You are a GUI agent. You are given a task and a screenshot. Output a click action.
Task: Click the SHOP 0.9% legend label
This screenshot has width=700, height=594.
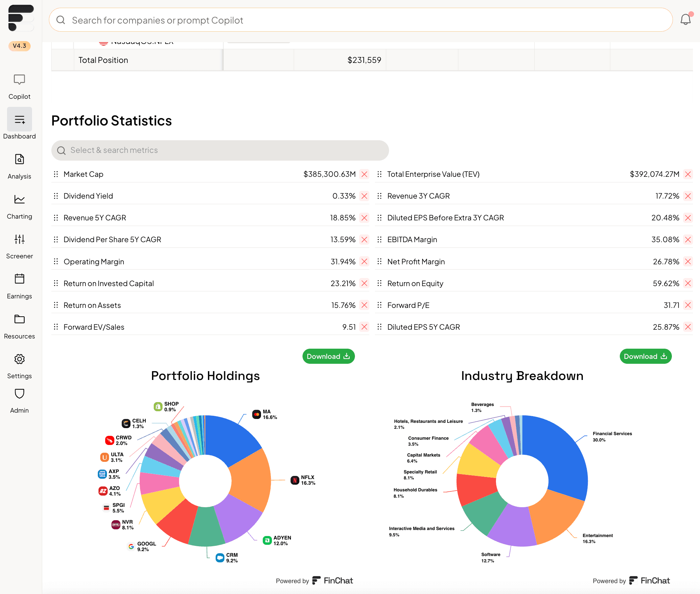[x=166, y=407]
